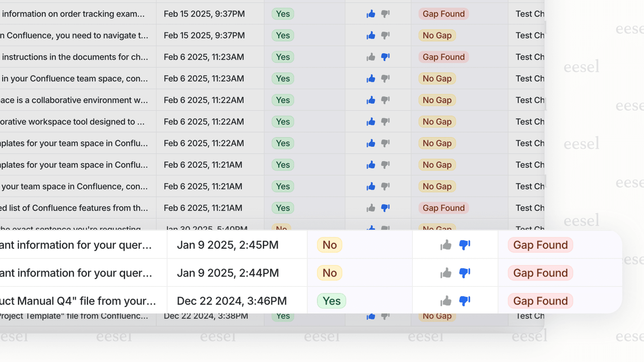Click Gap Found badge in 'instructions in the documents' row
Viewport: 644px width, 362px height.
click(x=444, y=57)
